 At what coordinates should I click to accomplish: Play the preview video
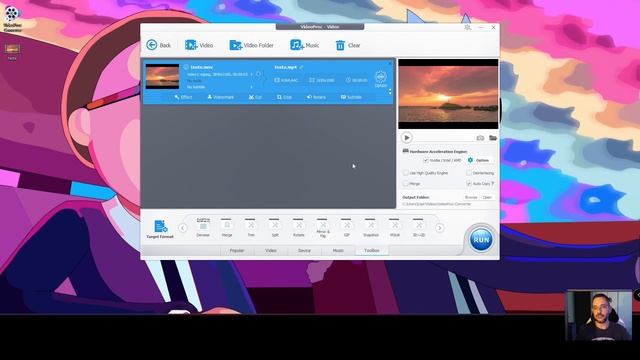407,138
